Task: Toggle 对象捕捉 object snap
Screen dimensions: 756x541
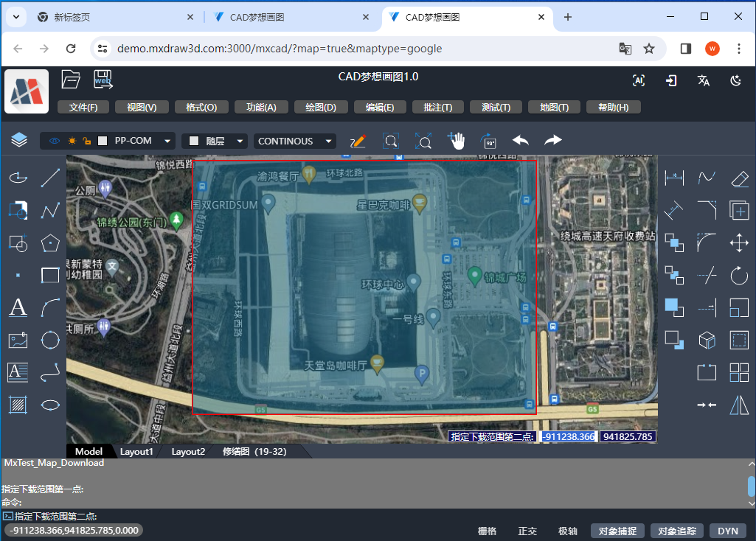Action: pos(617,531)
